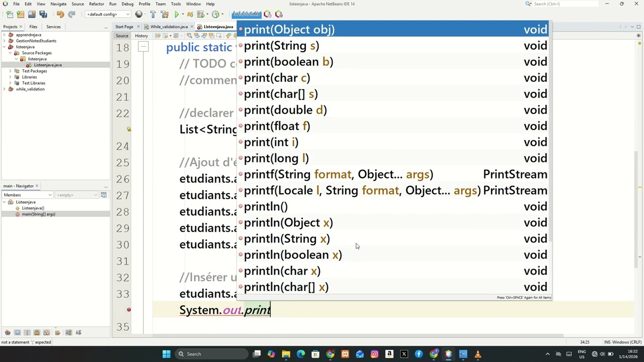Click the Build Project hammer icon

153,14
